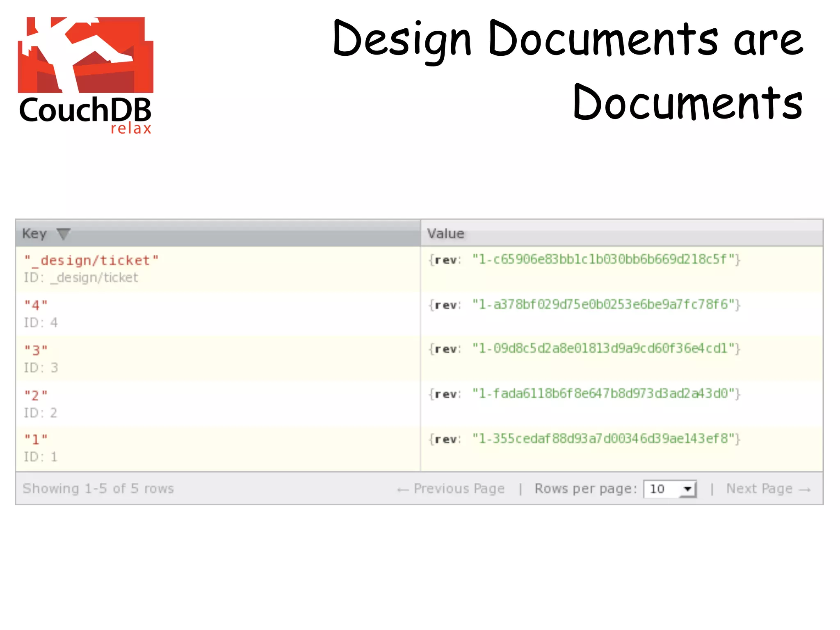Click ID: 1 label
Image resolution: width=840 pixels, height=630 pixels.
pos(41,457)
